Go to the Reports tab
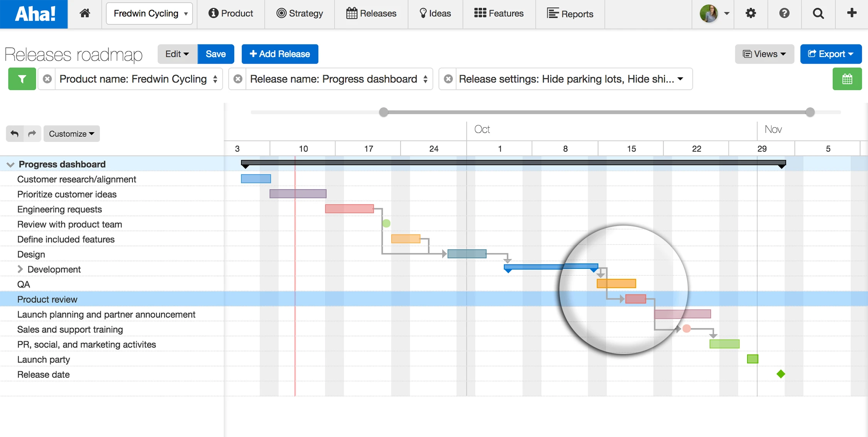 pos(570,13)
